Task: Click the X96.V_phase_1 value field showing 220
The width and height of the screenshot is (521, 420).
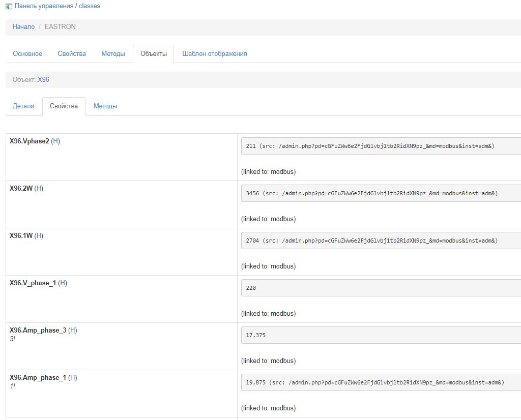Action: coord(381,288)
